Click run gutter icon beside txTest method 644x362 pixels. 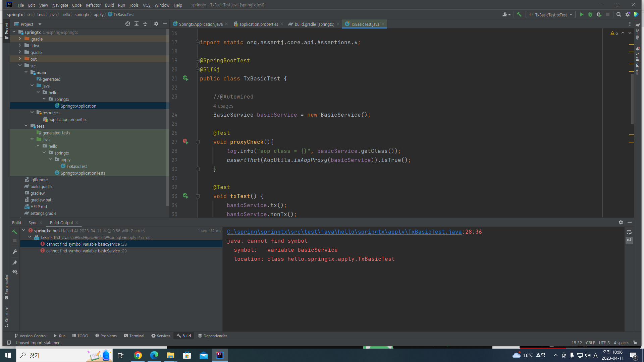pyautogui.click(x=185, y=196)
